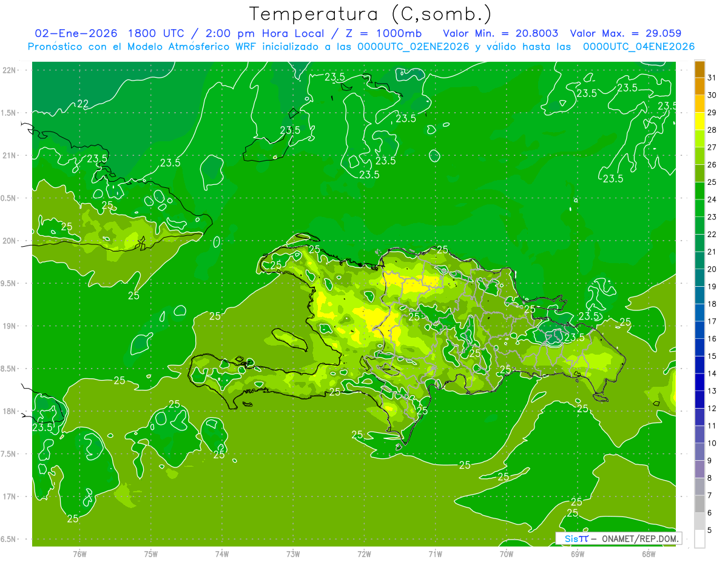Pick the yellow legend swatch between 28 and 29
Image resolution: width=728 pixels, height=562 pixels.
pos(699,121)
